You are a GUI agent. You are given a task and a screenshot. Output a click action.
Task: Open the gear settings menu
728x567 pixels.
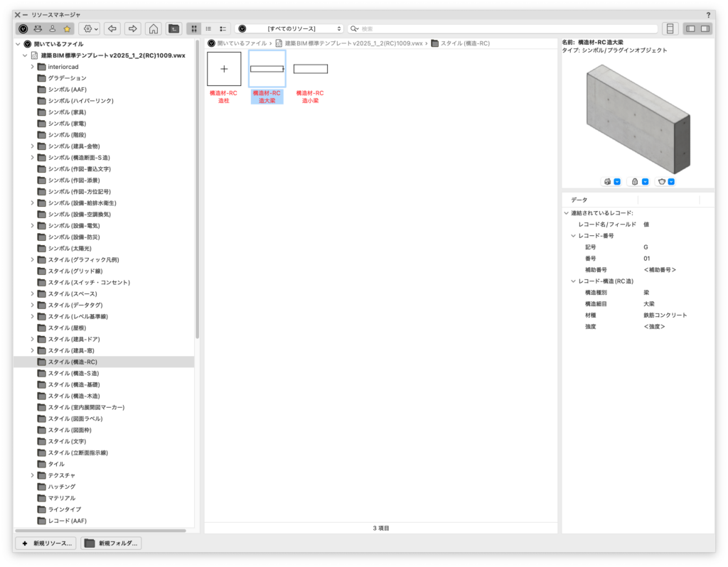(90, 28)
